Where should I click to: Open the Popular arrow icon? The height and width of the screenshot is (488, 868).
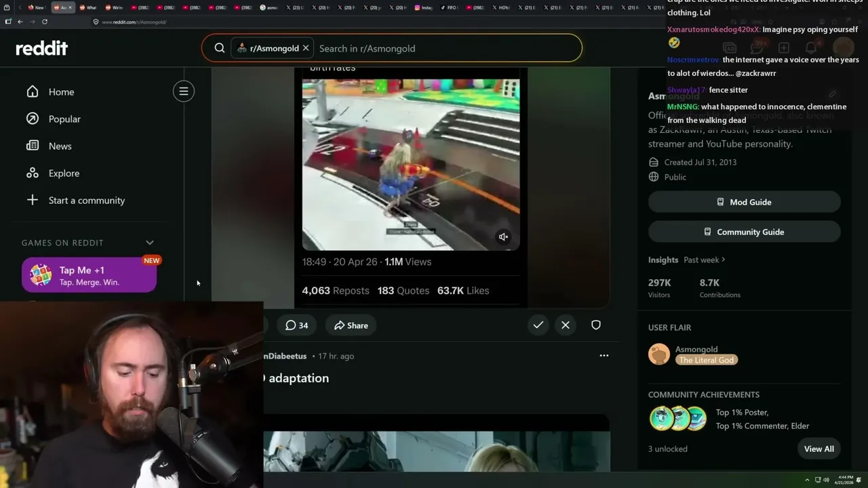tap(33, 119)
